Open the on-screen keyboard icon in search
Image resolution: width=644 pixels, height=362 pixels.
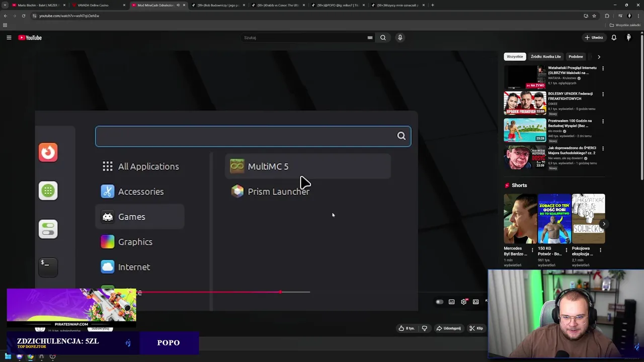click(370, 38)
